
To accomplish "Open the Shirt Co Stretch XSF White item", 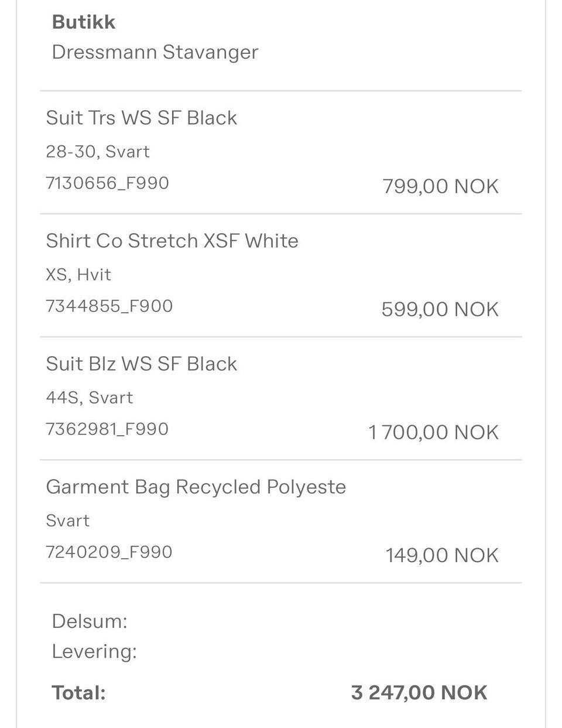I will (x=172, y=241).
